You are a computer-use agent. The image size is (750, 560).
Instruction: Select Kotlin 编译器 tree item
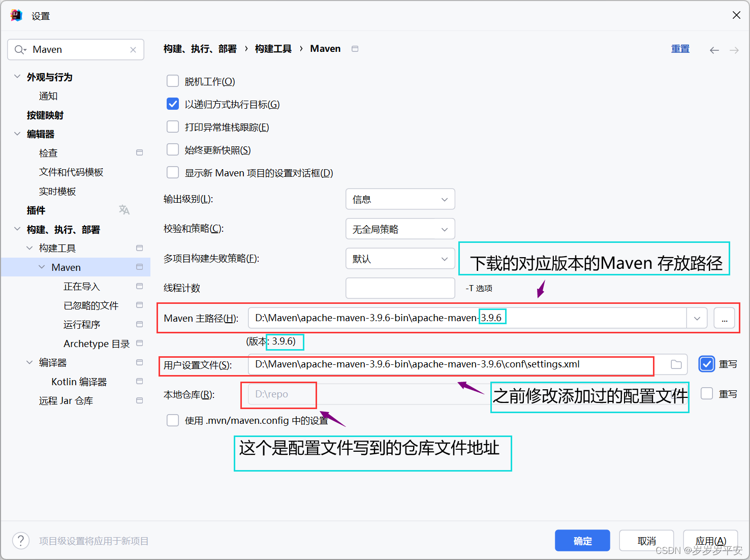click(x=79, y=382)
